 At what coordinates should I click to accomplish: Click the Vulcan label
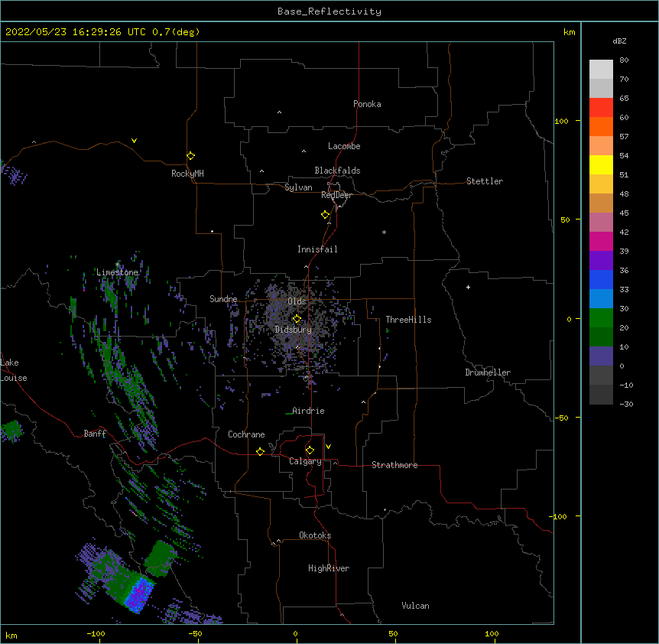[415, 606]
